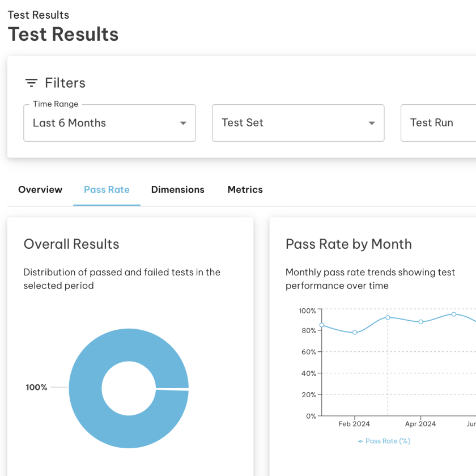Click the 100% y-axis label on line chart

[308, 311]
